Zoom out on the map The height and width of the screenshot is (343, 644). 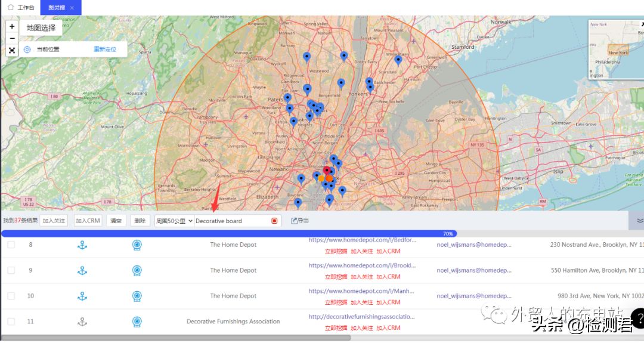click(12, 38)
